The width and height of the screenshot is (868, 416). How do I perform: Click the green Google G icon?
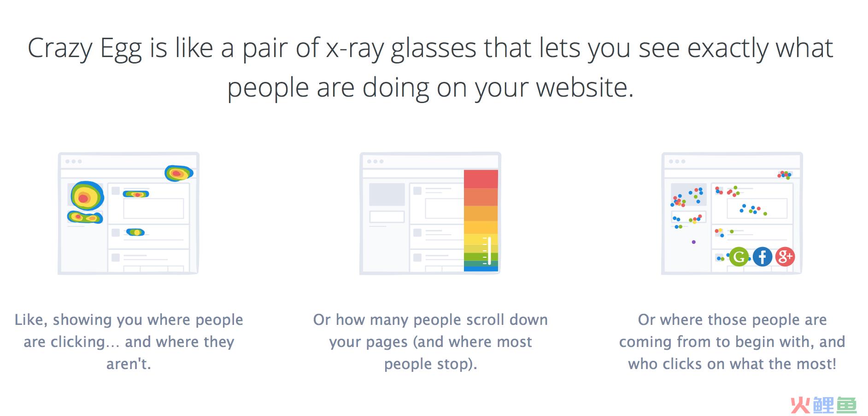[x=739, y=256]
